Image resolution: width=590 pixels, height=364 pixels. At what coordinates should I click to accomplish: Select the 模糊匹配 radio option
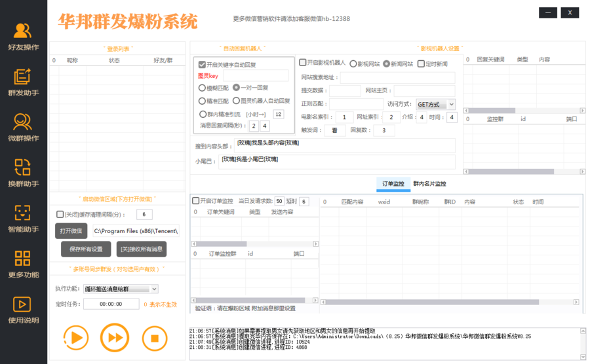(202, 88)
